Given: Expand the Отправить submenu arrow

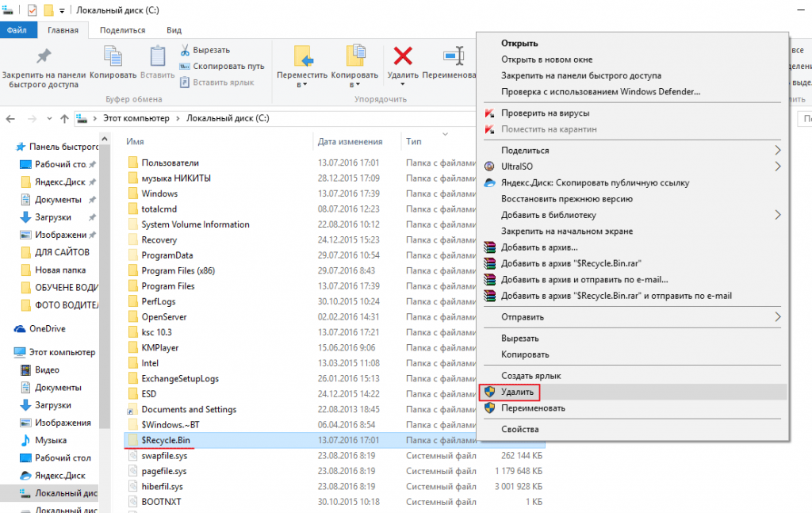Looking at the screenshot, I should pos(777,317).
